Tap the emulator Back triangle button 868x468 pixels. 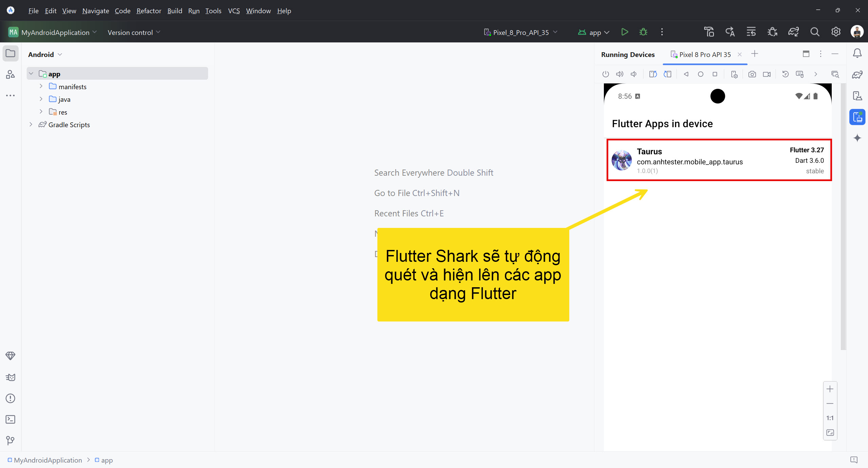tap(686, 74)
